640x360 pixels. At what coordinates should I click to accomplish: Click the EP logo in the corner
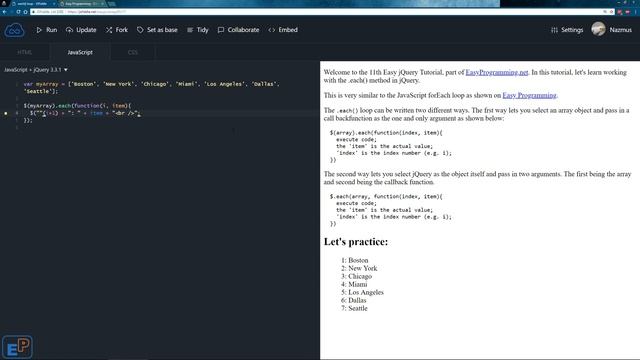pos(17,347)
